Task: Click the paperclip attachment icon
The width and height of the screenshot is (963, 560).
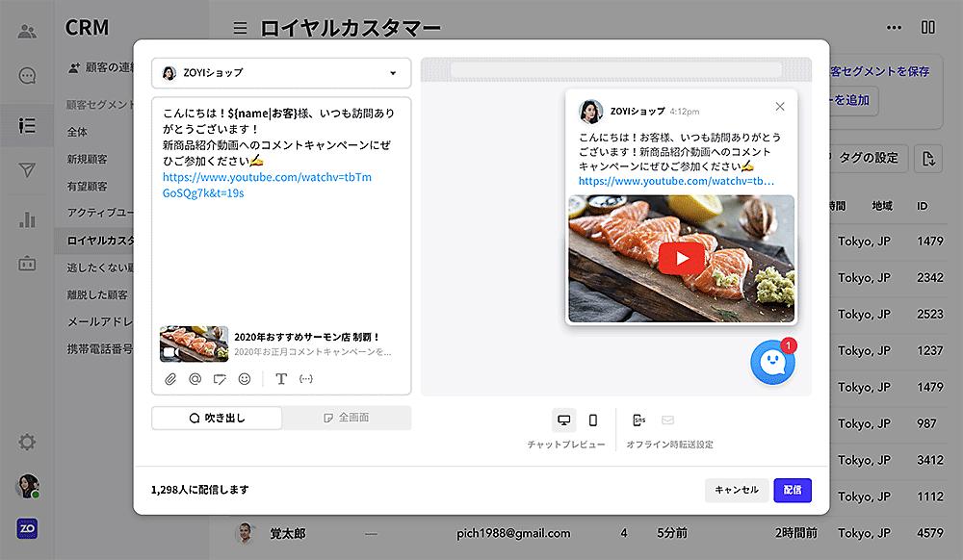Action: pos(170,379)
